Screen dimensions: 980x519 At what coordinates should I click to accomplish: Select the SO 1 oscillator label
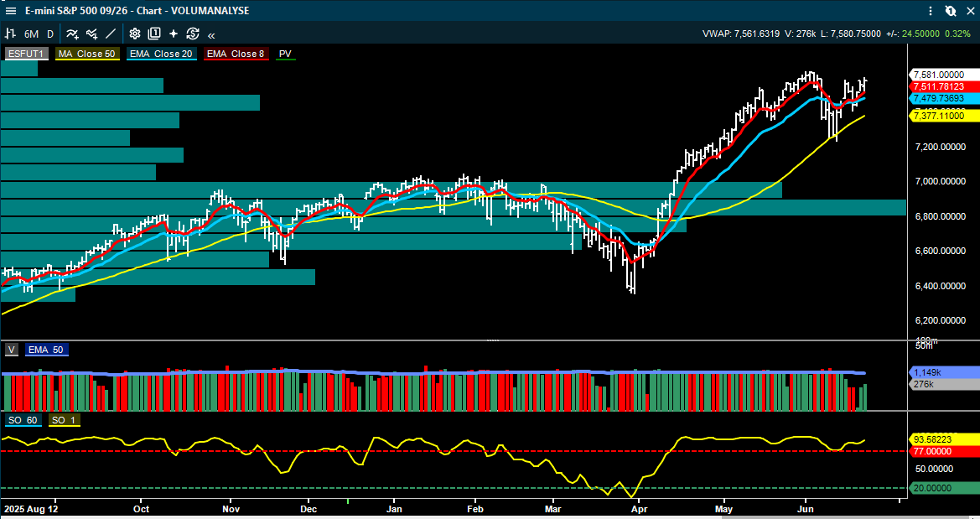click(x=64, y=420)
